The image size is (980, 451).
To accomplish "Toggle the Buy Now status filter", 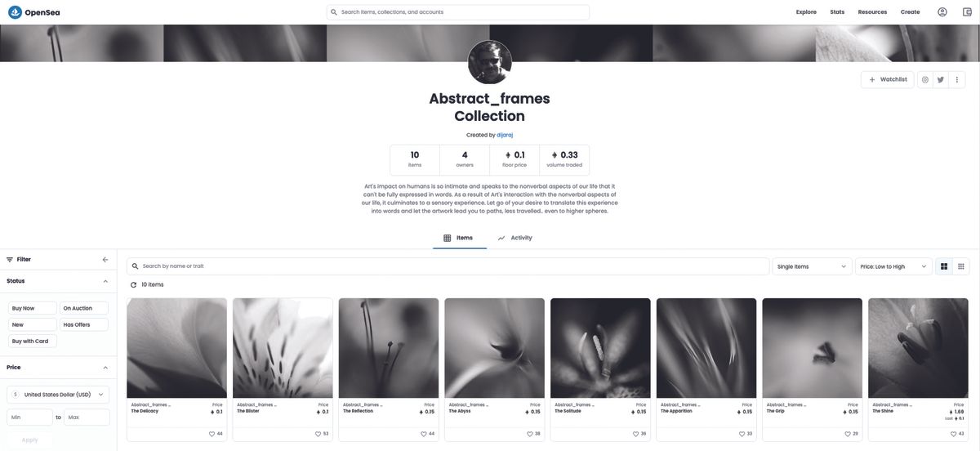I will (33, 308).
